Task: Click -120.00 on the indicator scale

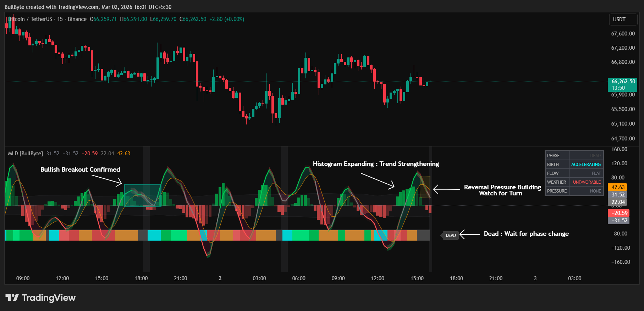Action: (621, 248)
